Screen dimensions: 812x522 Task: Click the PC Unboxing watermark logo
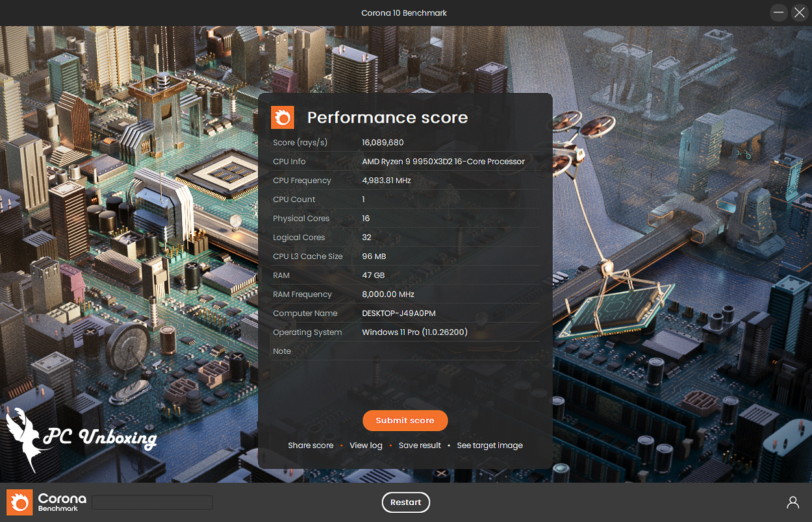click(x=81, y=438)
